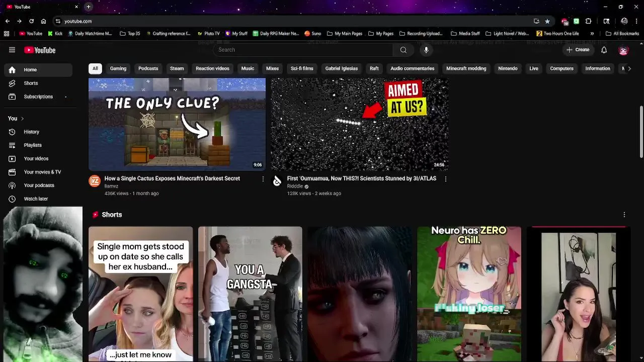Select the Podcasts filter chip
The image size is (644, 362).
[x=148, y=68]
